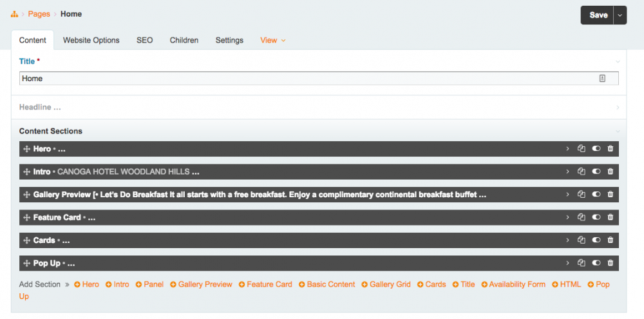
Task: Toggle the Hero section published switch
Action: pos(596,149)
